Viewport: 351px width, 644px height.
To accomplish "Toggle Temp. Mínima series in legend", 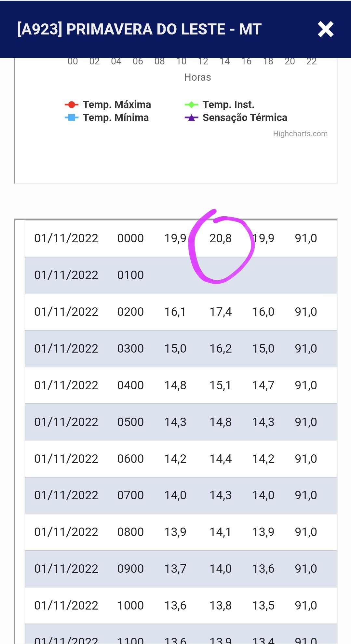I will pyautogui.click(x=115, y=118).
